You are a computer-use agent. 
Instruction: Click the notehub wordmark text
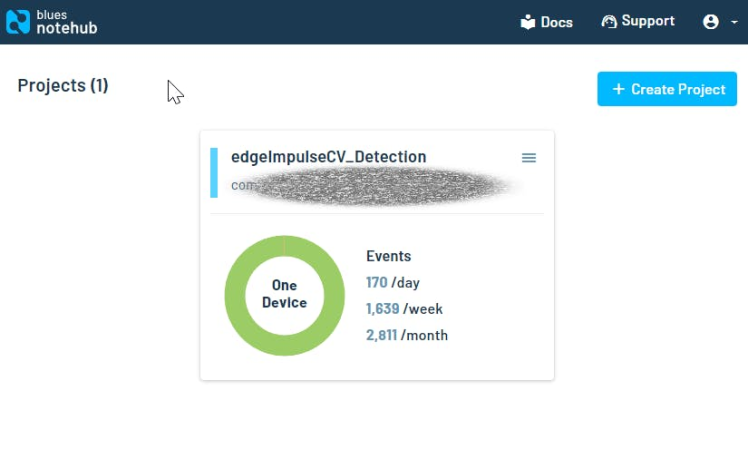click(x=66, y=27)
